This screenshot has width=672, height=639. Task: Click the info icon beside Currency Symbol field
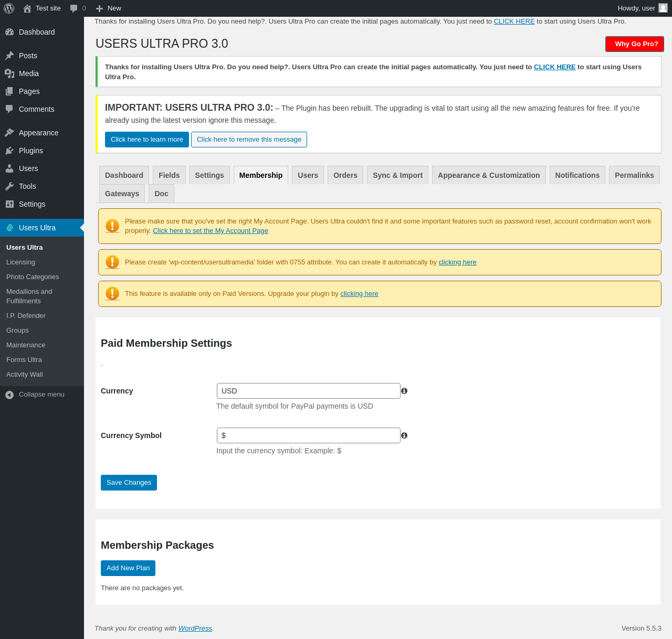click(x=404, y=435)
